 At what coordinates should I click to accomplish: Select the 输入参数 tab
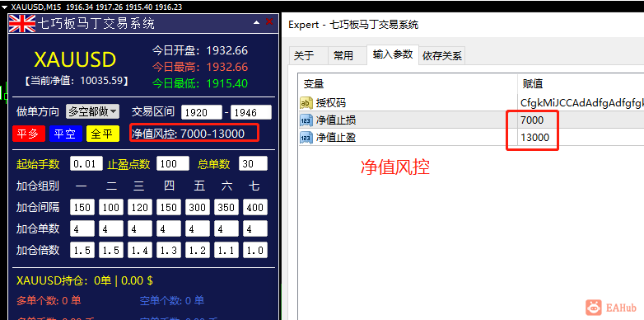(393, 54)
